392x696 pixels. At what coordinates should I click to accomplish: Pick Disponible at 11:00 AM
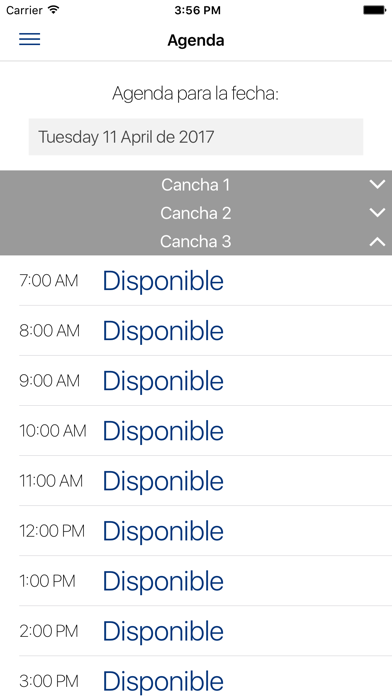163,482
